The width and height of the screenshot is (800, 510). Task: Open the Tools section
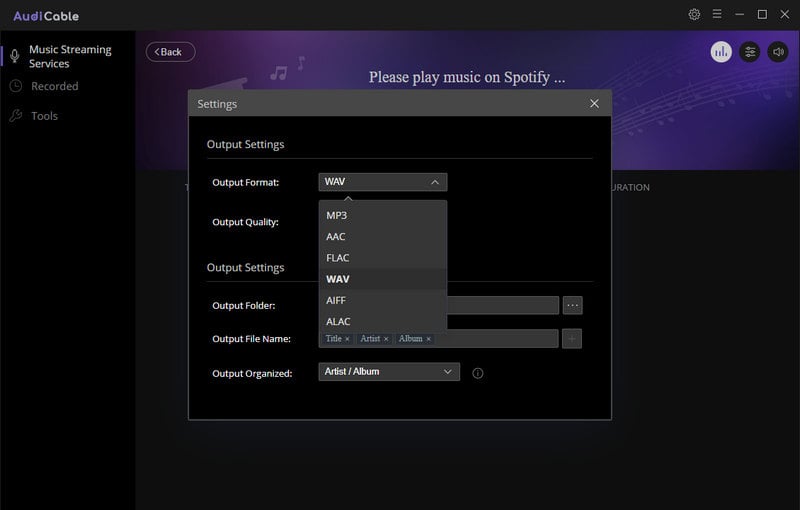point(44,116)
